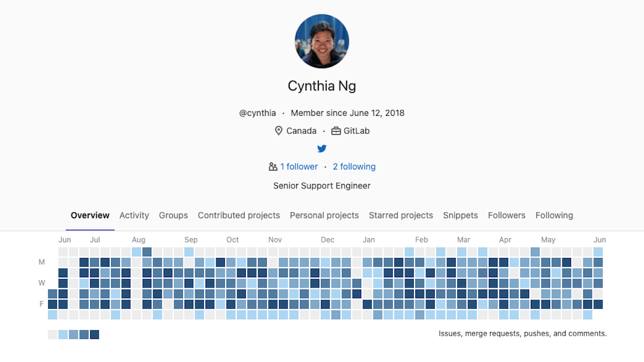The width and height of the screenshot is (644, 362).
Task: Open the 2 following link
Action: tap(354, 167)
